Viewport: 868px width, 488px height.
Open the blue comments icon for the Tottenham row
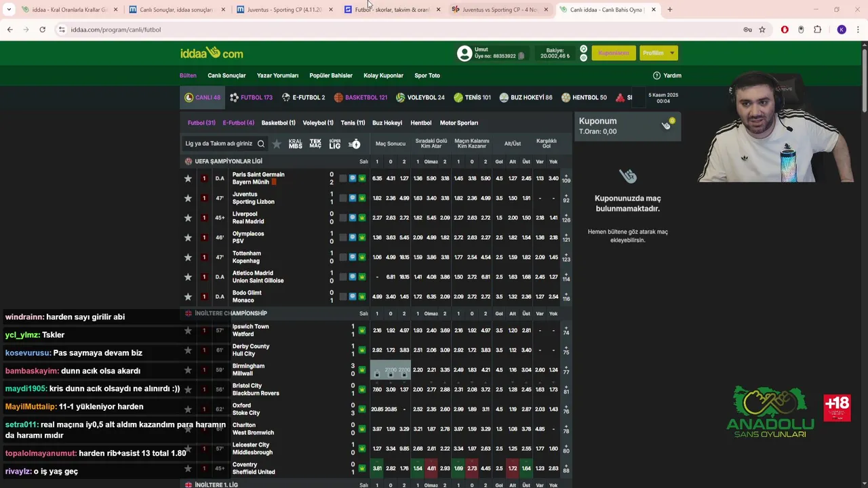[352, 257]
